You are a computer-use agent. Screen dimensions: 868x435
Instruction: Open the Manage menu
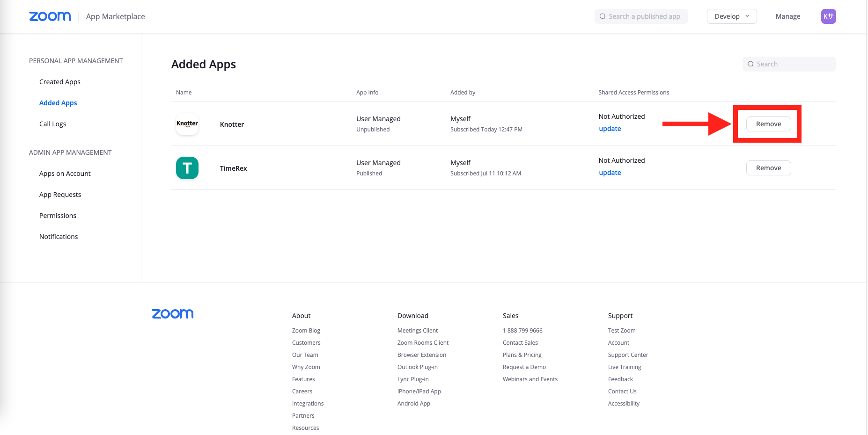click(x=787, y=16)
